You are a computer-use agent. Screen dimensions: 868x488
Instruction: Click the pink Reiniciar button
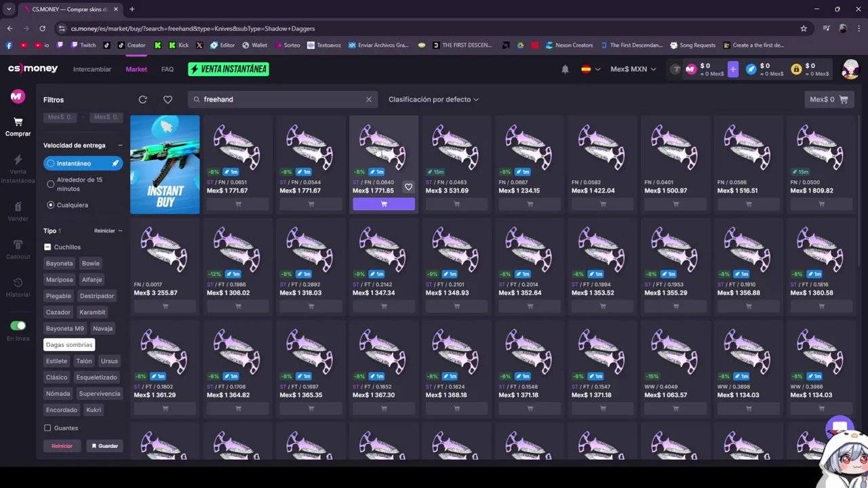[62, 446]
